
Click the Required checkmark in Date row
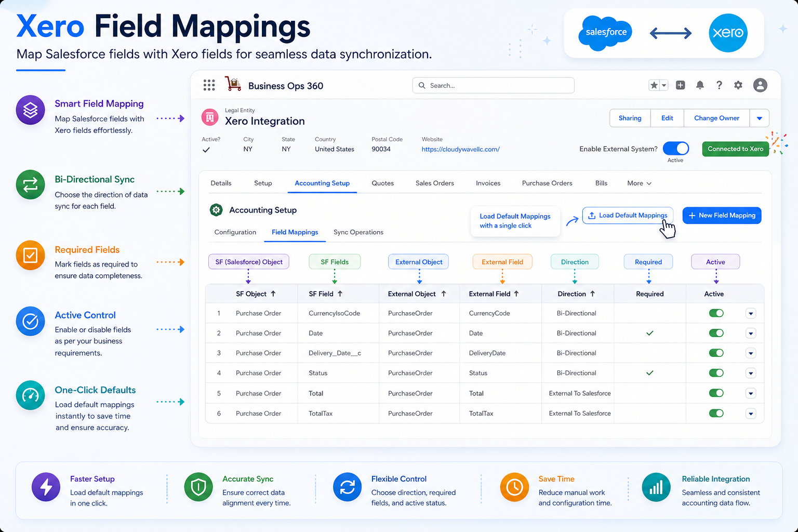pos(649,333)
